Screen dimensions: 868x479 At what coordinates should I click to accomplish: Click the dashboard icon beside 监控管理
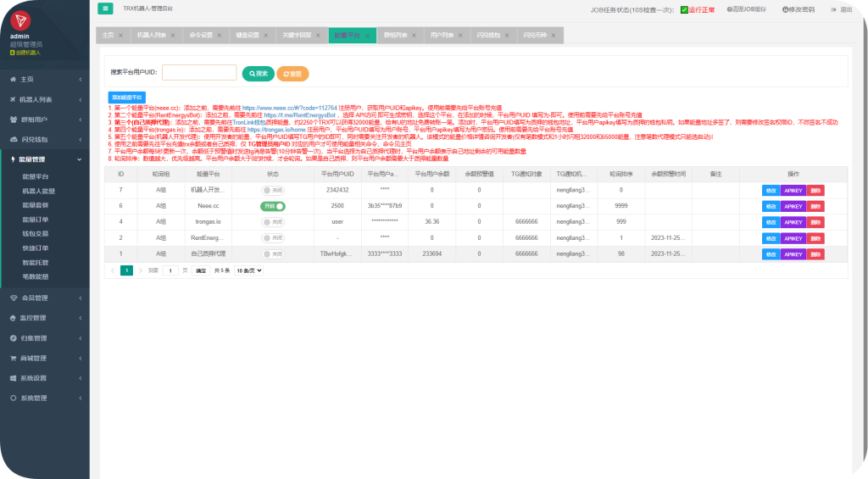click(14, 318)
